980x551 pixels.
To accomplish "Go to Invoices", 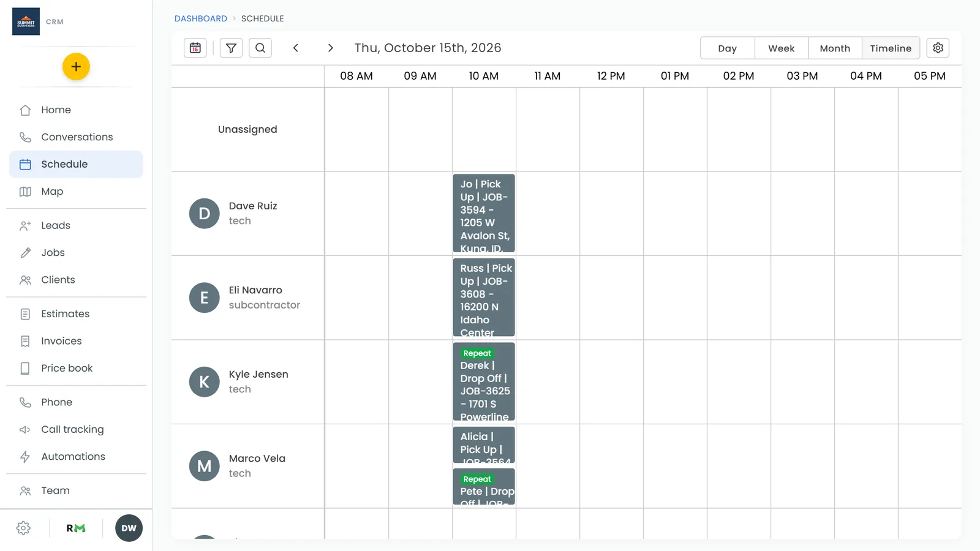I will tap(76, 341).
